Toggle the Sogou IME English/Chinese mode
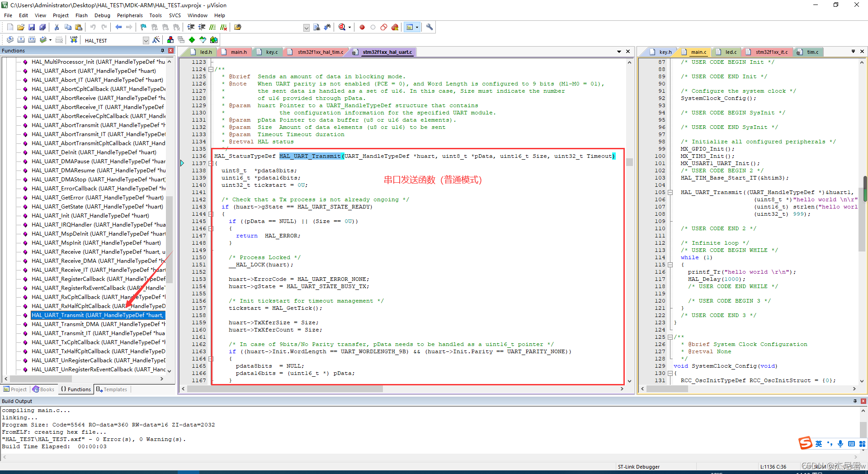This screenshot has height=474, width=868. point(819,444)
